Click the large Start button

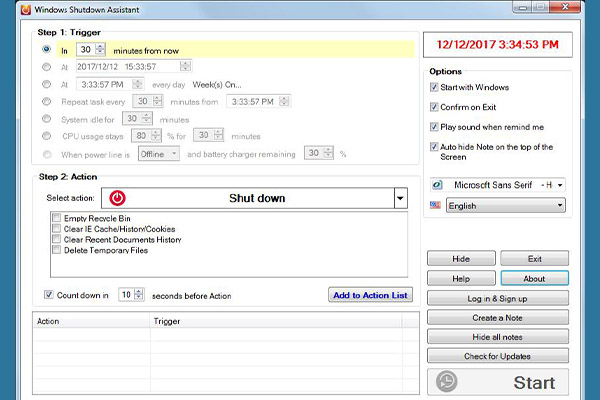[x=498, y=382]
